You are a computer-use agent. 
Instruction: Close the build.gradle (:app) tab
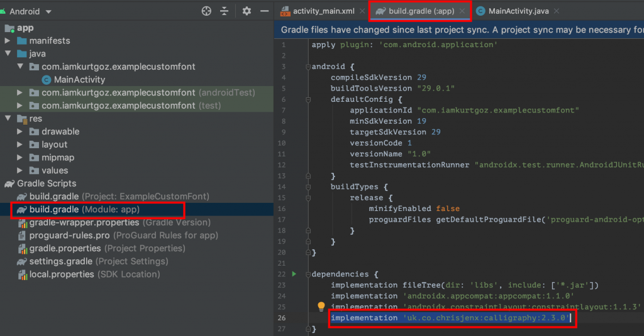pos(462,11)
